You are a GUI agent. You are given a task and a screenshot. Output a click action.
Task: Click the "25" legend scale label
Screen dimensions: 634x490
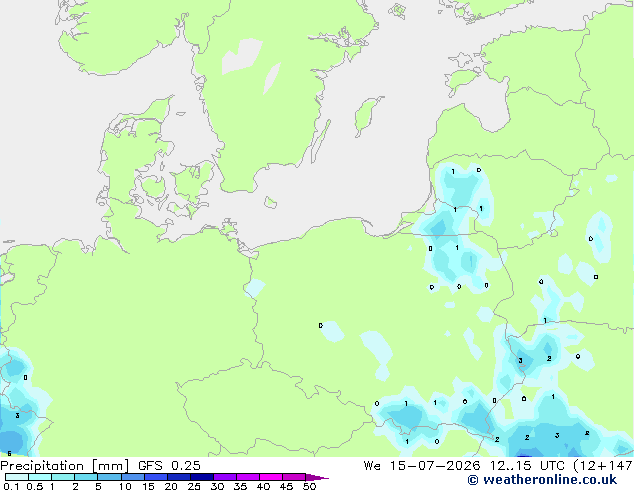coord(194,486)
